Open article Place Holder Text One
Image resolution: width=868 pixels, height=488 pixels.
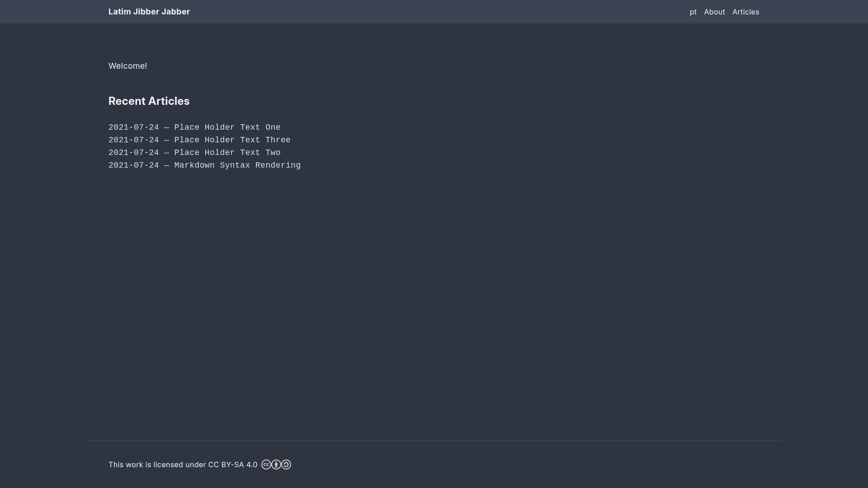click(x=227, y=127)
